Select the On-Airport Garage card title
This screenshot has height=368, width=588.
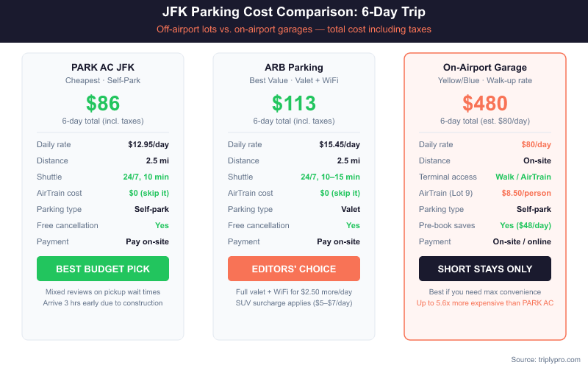pyautogui.click(x=485, y=68)
